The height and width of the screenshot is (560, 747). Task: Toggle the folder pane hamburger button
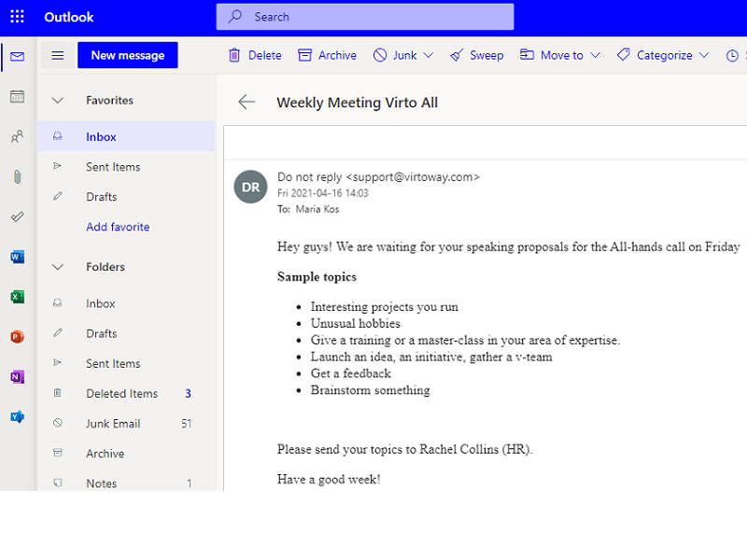[x=57, y=55]
